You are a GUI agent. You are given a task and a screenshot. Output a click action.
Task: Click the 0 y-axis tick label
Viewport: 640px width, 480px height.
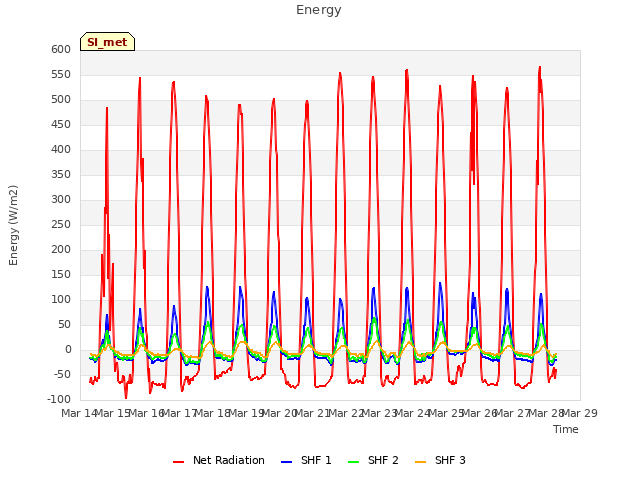pos(68,349)
